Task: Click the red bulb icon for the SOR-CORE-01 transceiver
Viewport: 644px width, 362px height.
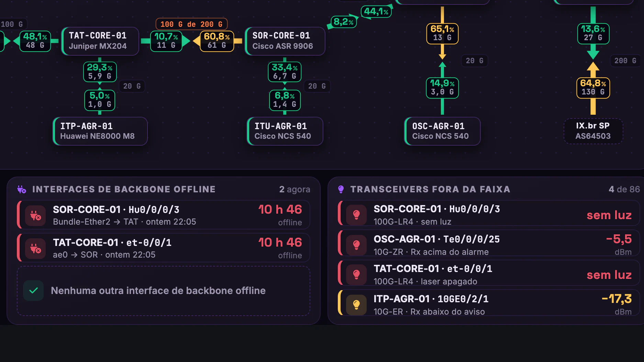Action: point(356,215)
